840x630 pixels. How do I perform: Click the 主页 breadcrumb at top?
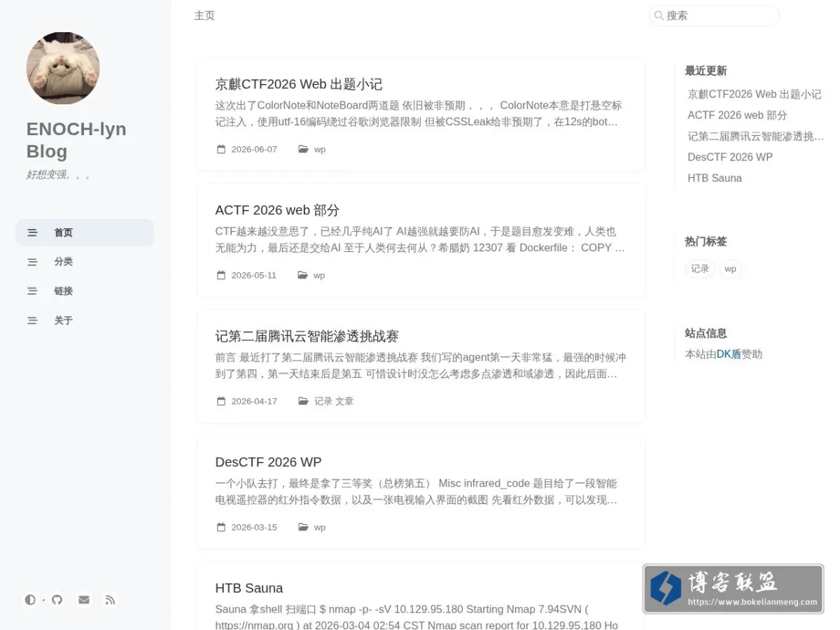[204, 15]
